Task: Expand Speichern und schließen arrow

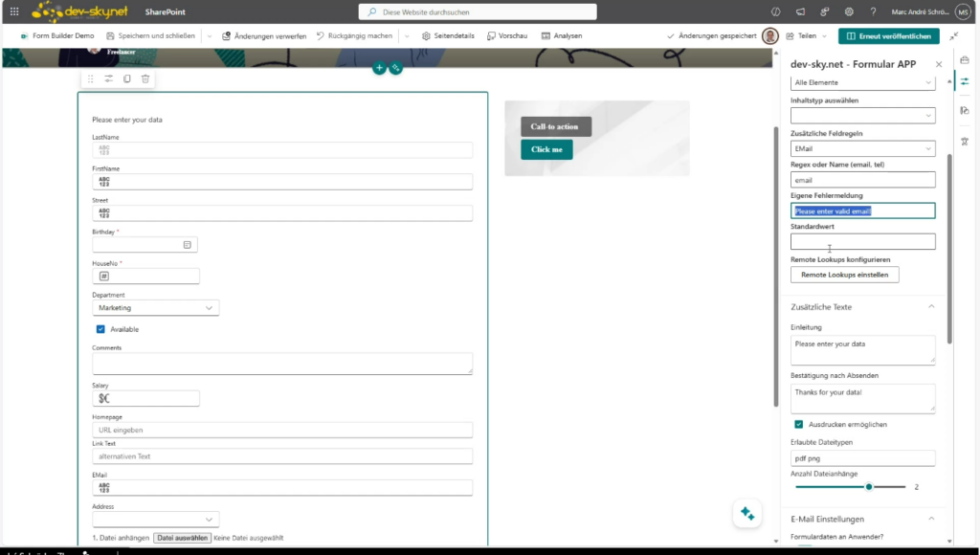Action: [210, 36]
